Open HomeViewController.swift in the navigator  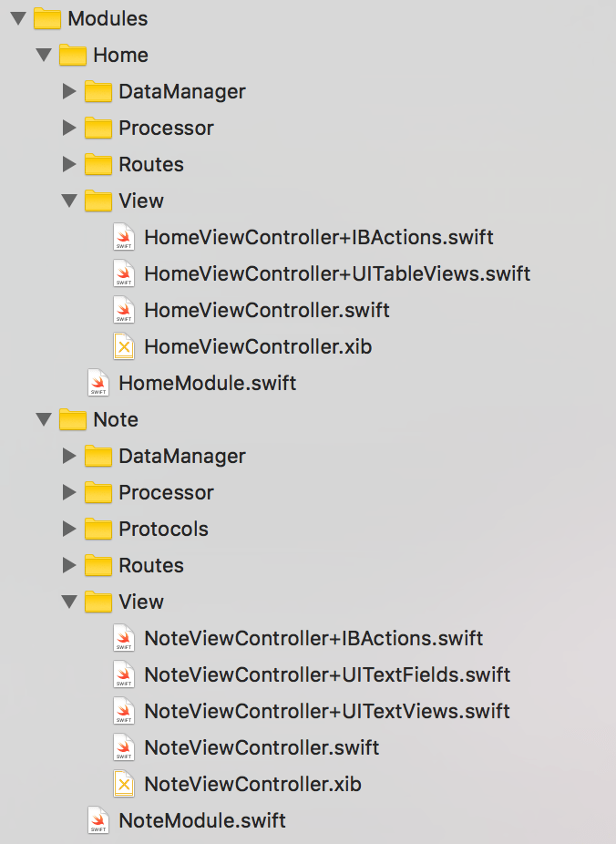(x=266, y=310)
